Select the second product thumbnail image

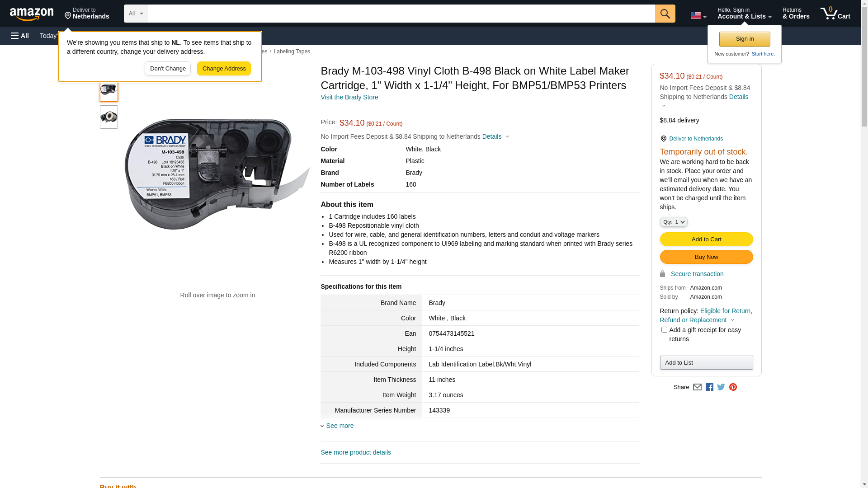point(109,117)
